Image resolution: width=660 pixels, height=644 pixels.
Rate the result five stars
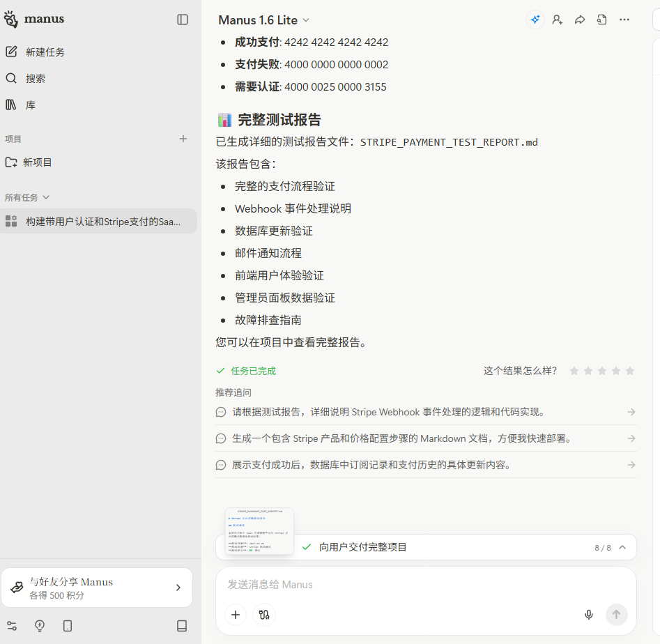pyautogui.click(x=630, y=371)
